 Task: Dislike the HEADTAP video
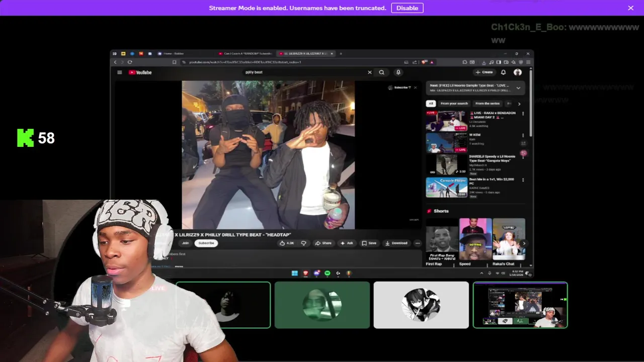coord(303,243)
